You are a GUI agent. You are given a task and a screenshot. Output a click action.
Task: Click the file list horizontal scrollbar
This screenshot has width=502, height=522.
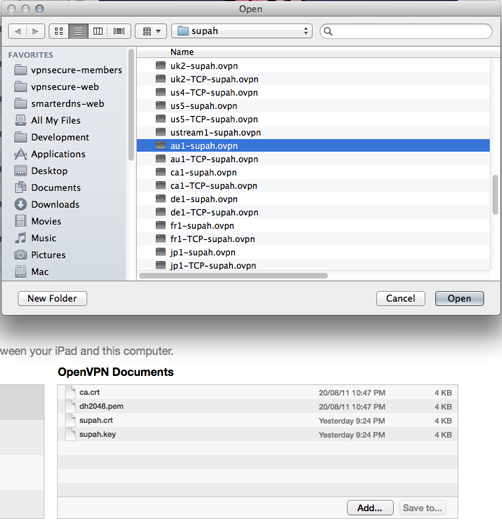click(x=233, y=276)
